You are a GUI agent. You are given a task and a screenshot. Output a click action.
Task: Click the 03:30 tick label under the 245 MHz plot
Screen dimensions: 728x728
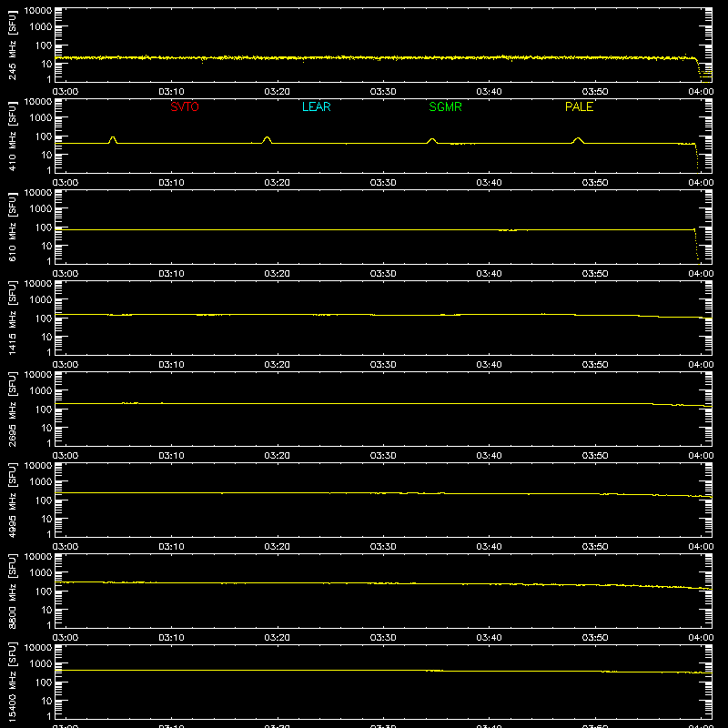pyautogui.click(x=383, y=92)
